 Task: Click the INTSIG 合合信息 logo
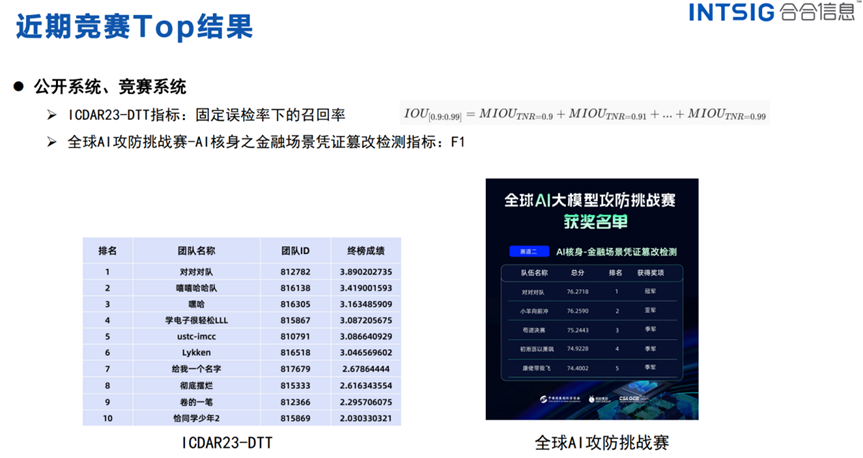point(772,12)
